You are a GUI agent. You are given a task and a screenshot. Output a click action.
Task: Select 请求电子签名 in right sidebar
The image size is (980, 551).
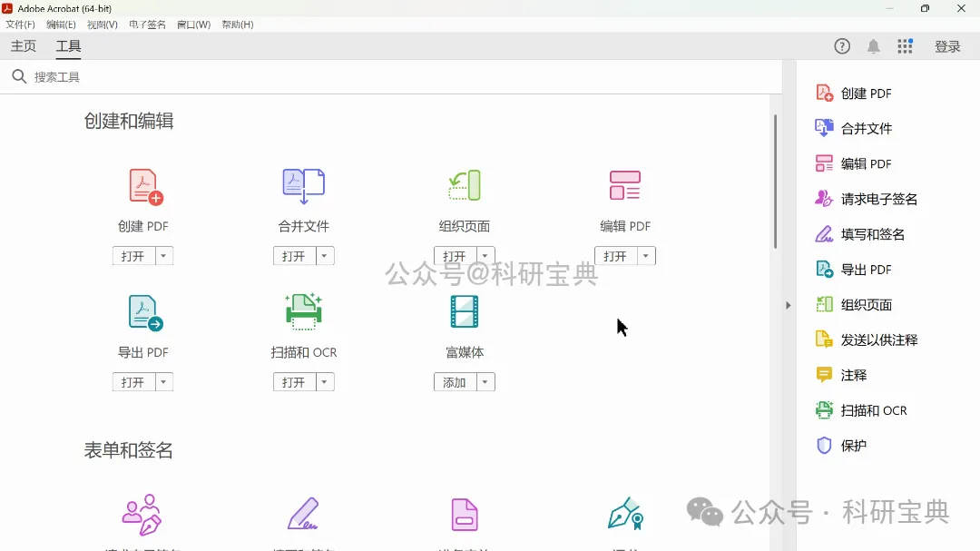pos(867,199)
